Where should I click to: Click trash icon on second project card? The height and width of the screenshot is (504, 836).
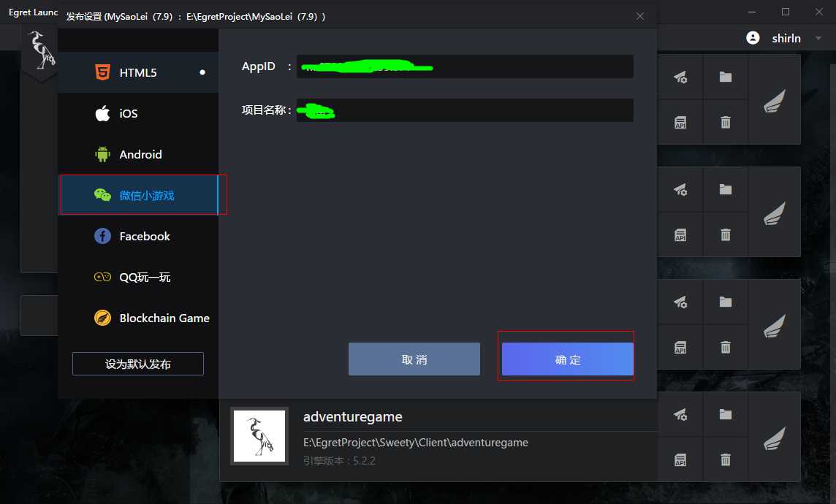pos(726,235)
